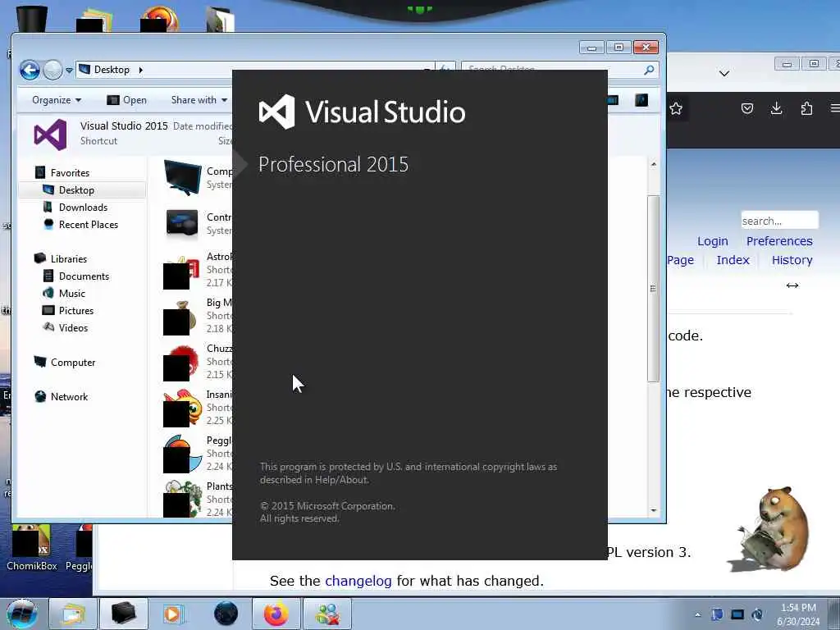Select the Computer monitor icon in the file list
Image resolution: width=840 pixels, height=630 pixels.
pos(183,177)
